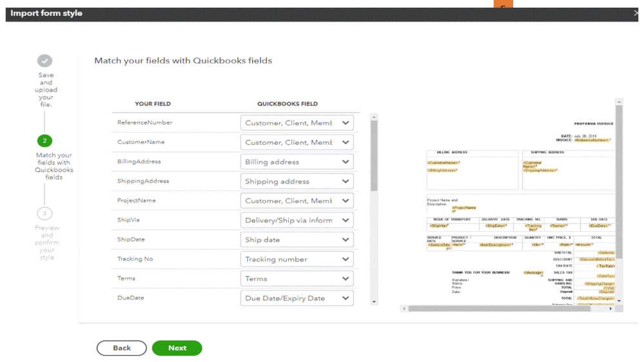The width and height of the screenshot is (644, 362).
Task: Click the preview pane vertical scrollbar thumb
Action: pyautogui.click(x=619, y=182)
